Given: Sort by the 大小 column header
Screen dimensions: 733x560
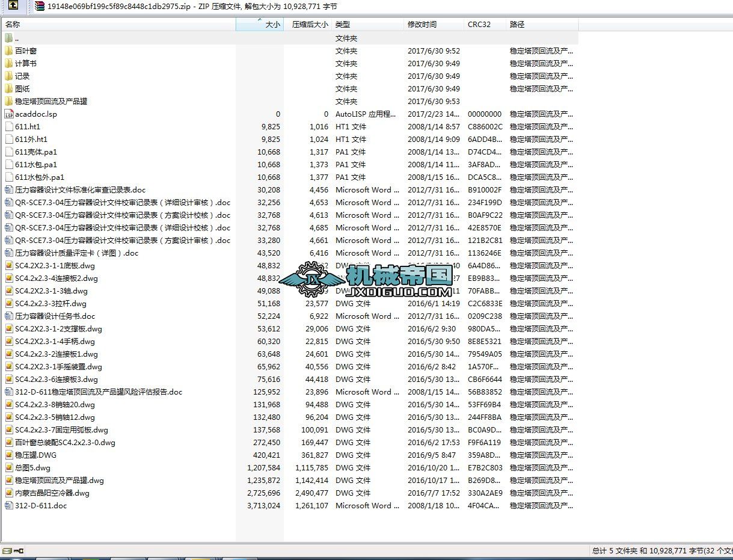Looking at the screenshot, I should [x=259, y=24].
